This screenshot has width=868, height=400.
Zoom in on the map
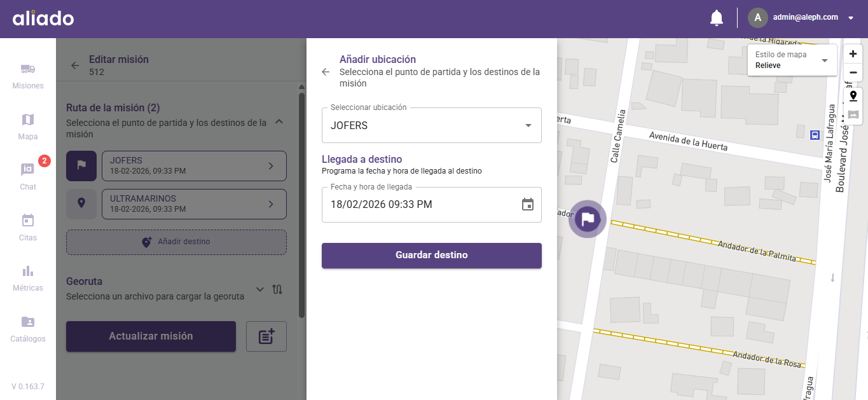click(853, 54)
